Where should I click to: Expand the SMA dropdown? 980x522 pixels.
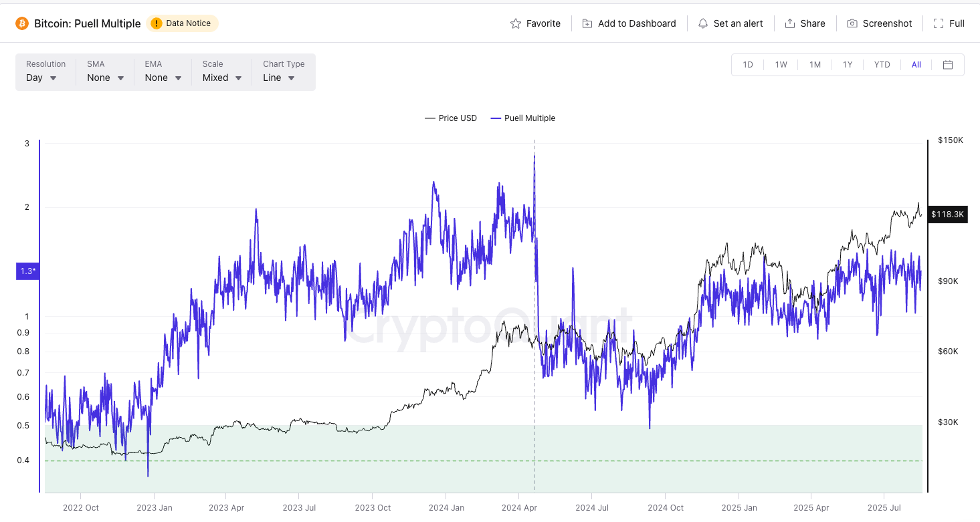tap(106, 72)
